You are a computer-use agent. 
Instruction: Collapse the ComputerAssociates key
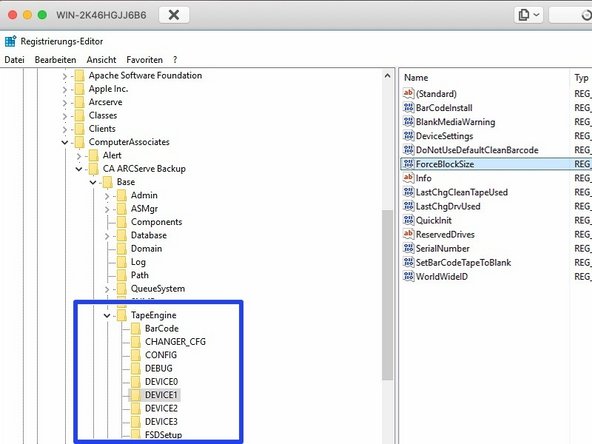pos(65,142)
